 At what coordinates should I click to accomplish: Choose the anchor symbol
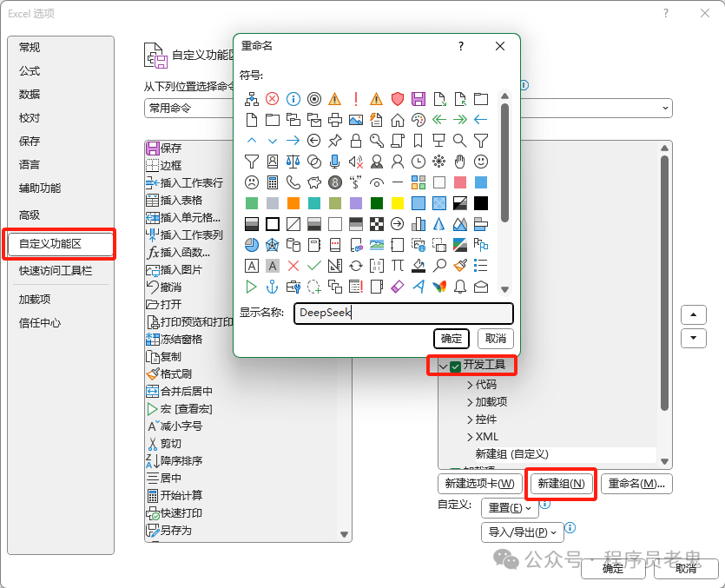(273, 287)
